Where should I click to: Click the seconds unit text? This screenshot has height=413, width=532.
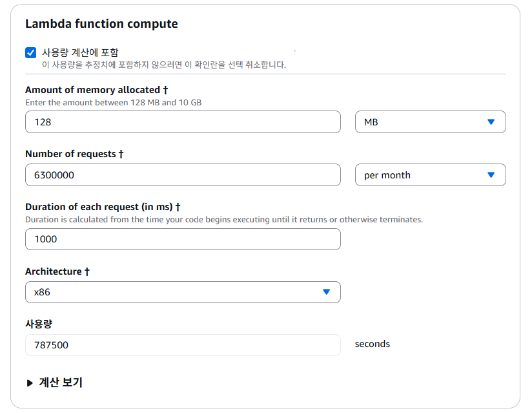pos(373,344)
